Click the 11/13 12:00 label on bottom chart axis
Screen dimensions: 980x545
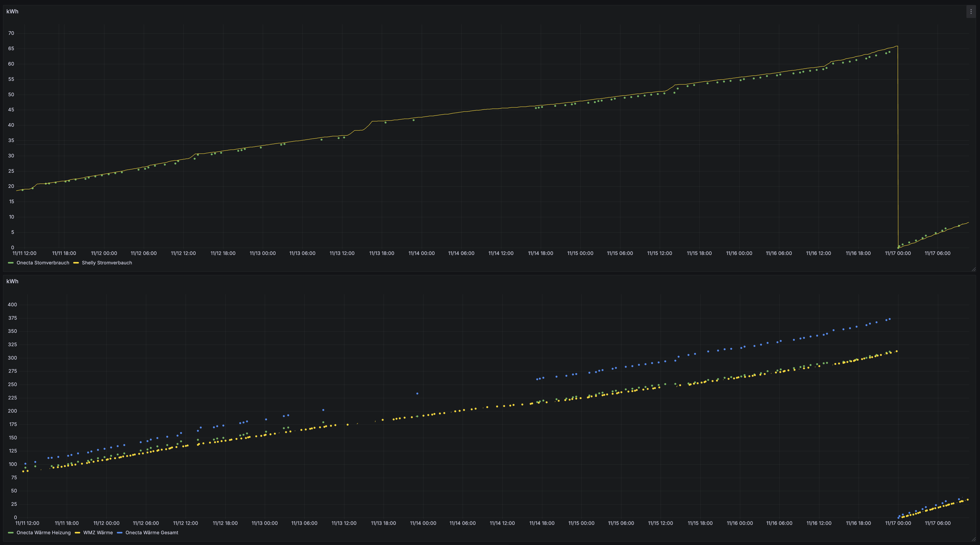click(x=344, y=523)
